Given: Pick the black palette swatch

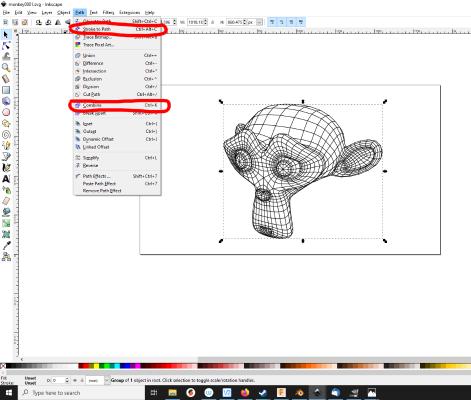Looking at the screenshot, I should (x=8, y=366).
